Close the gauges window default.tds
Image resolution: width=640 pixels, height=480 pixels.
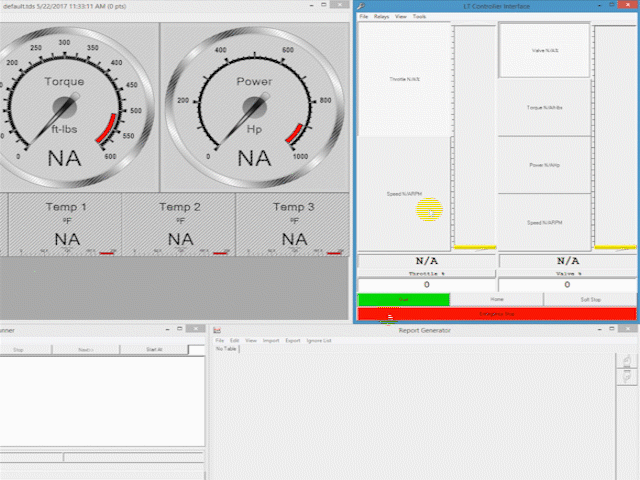[340, 5]
